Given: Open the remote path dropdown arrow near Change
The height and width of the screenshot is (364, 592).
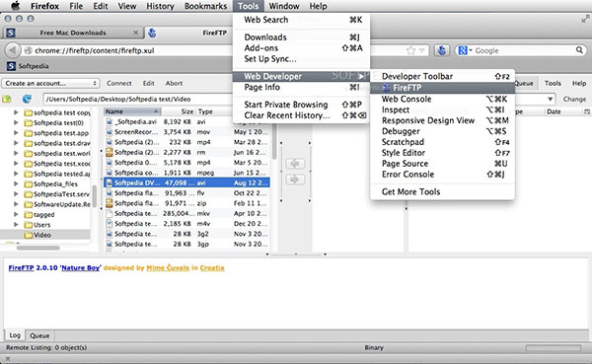Looking at the screenshot, I should [551, 99].
